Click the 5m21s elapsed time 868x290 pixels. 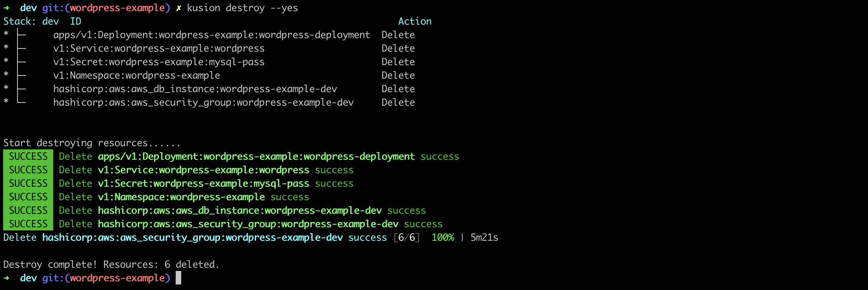tap(484, 238)
